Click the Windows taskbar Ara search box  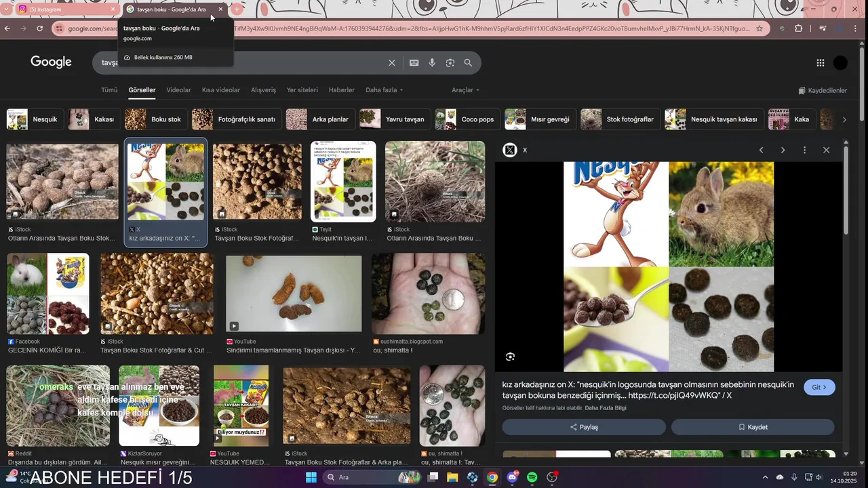(x=372, y=477)
